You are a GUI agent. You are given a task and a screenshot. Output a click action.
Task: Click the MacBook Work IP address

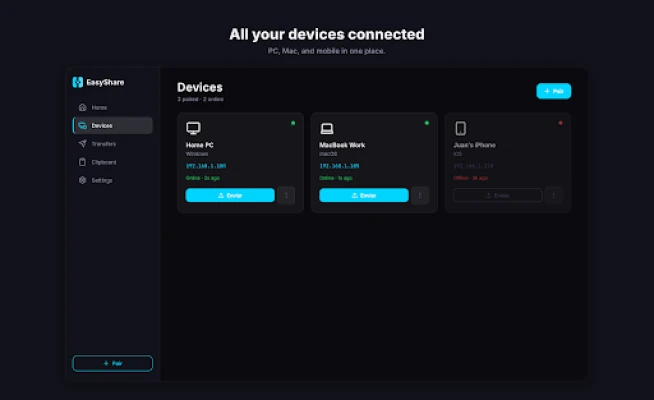pos(339,166)
